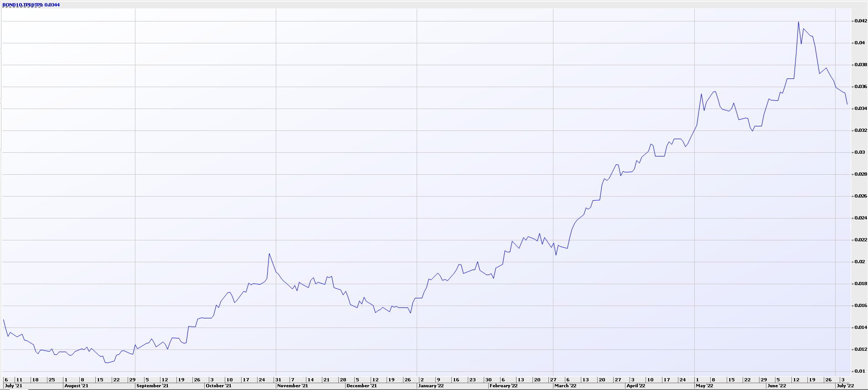This screenshot has height=390, width=868.
Task: Click the 0.042 y-axis tick label
Action: (x=860, y=21)
